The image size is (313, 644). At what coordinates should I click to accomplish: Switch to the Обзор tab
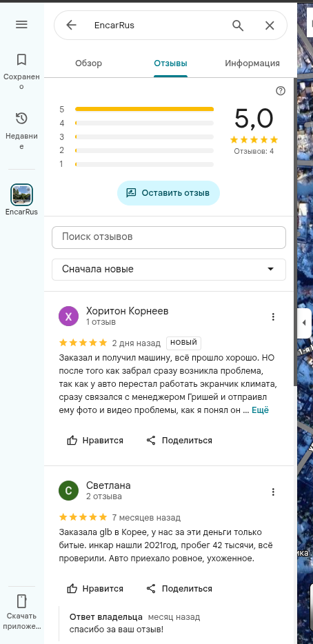89,63
